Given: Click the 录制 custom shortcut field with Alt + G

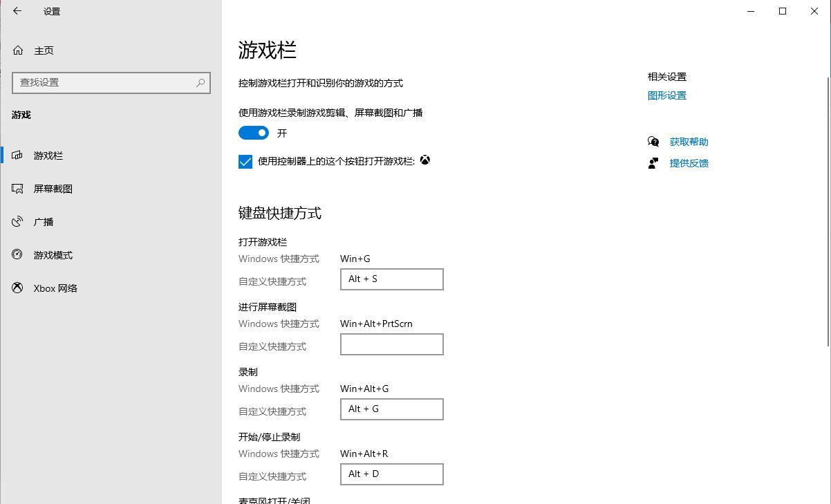Looking at the screenshot, I should point(391,409).
